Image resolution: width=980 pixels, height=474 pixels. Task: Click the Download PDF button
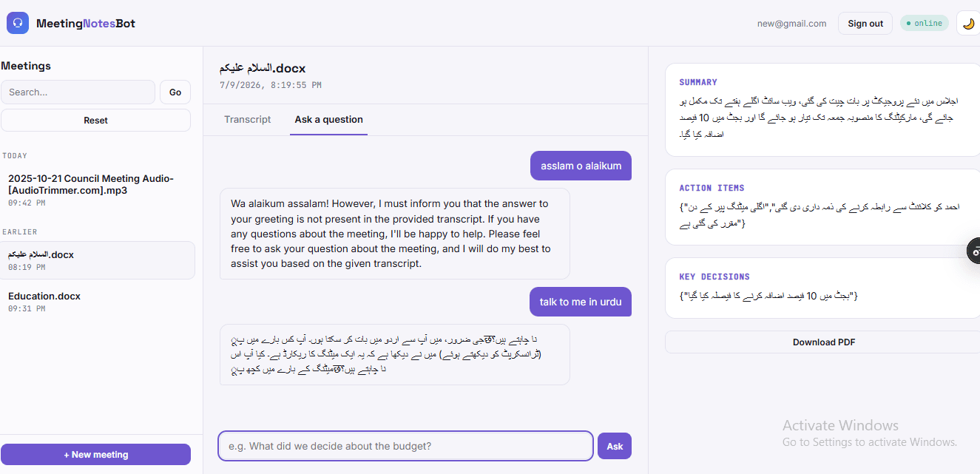tap(823, 342)
